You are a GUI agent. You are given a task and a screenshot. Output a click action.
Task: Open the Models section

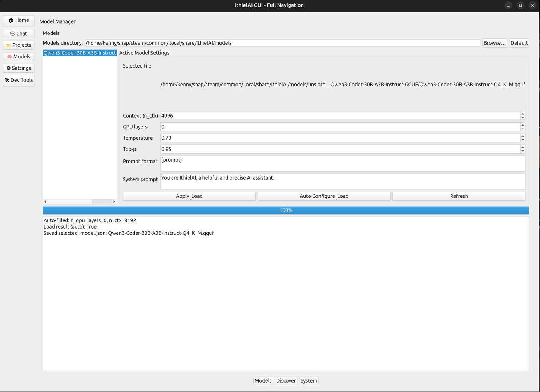(18, 57)
